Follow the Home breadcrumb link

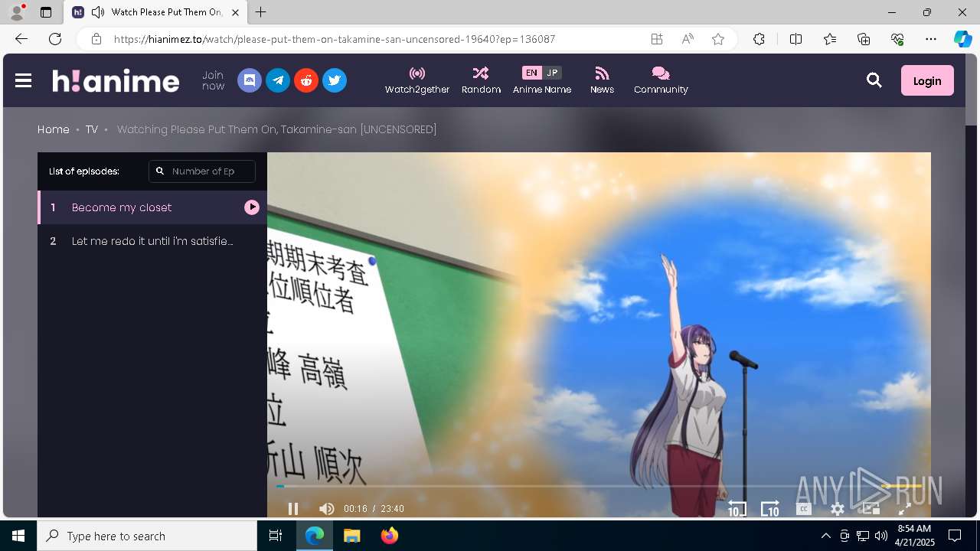pos(54,129)
